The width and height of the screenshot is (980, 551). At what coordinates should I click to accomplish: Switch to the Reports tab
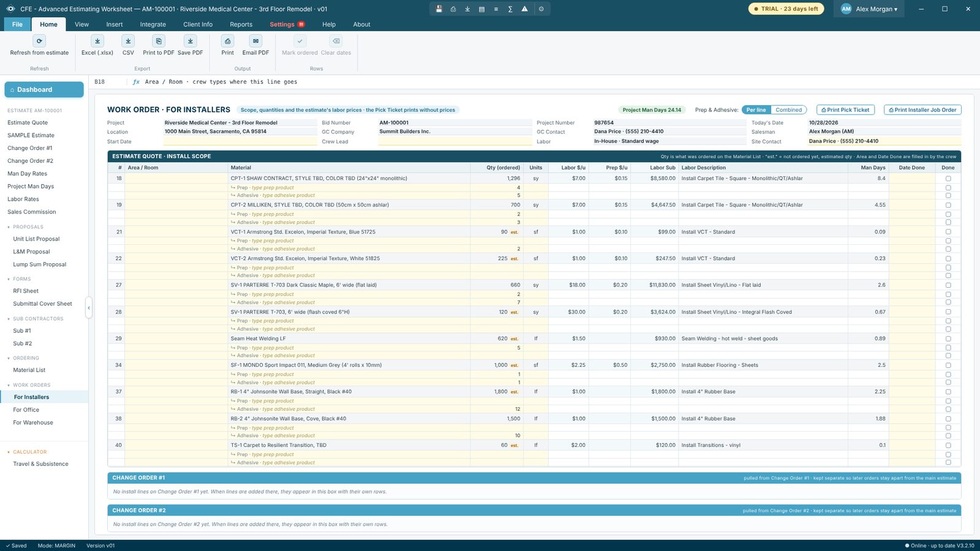241,24
